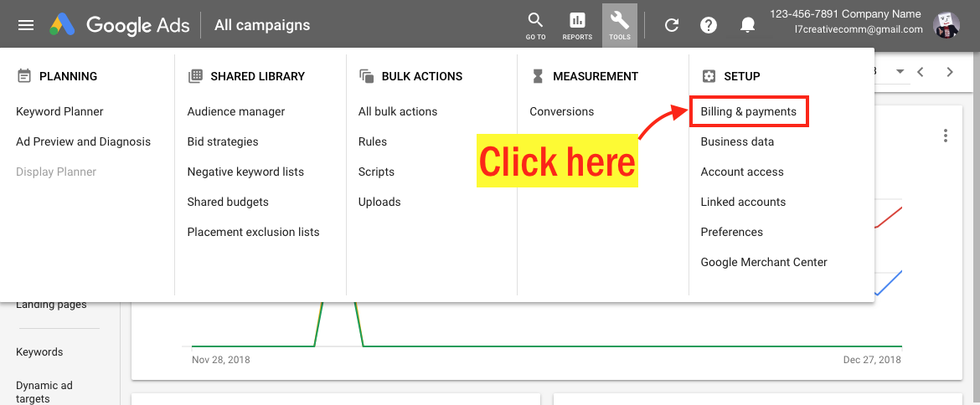Click the account profile avatar
This screenshot has height=405, width=980.
[x=946, y=25]
